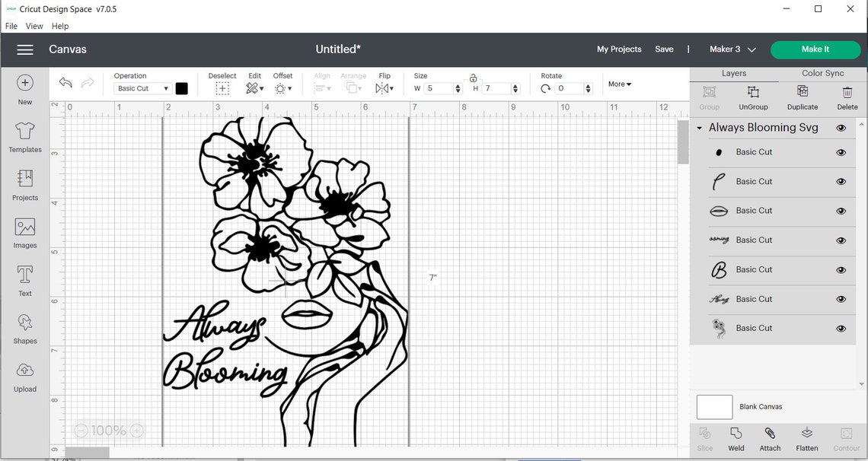Viewport: 868px width, 461px height.
Task: Click the black color swatch
Action: coord(182,88)
